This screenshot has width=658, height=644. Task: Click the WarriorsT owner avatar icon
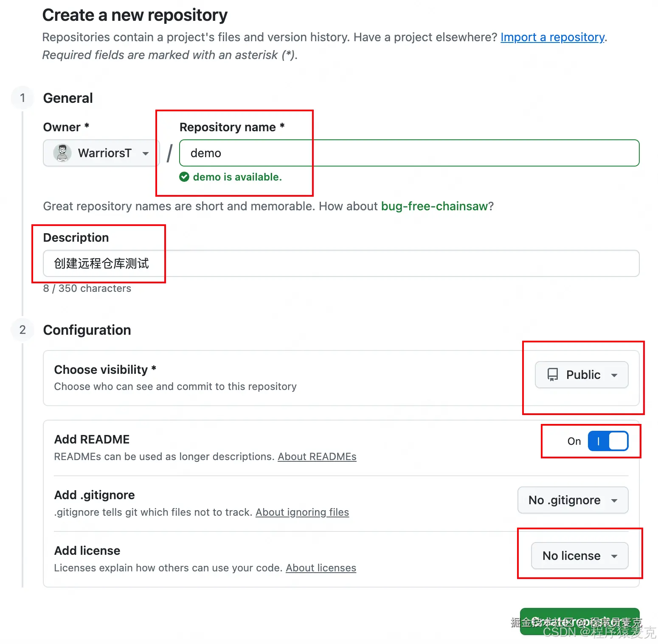coord(62,153)
